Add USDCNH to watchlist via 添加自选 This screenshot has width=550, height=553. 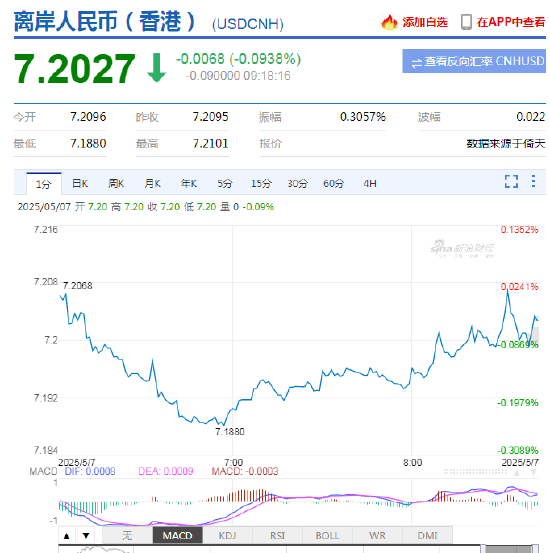425,22
